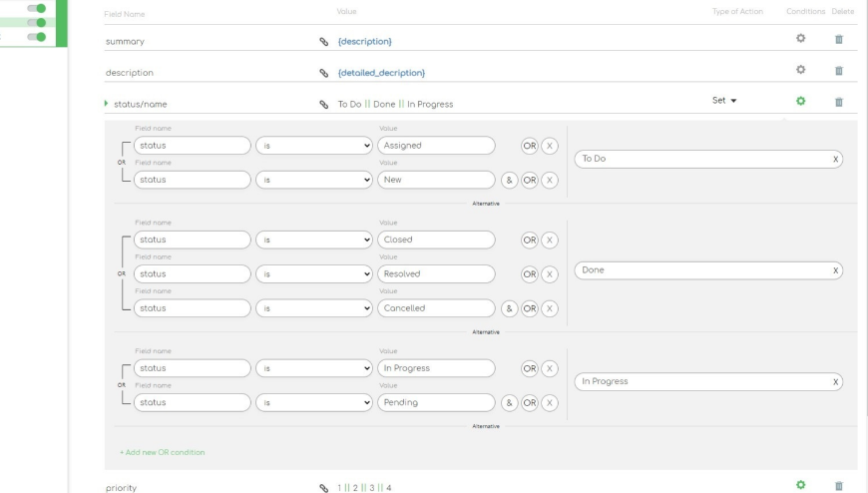Delete the description field mapping
This screenshot has height=493, width=868.
pyautogui.click(x=838, y=71)
